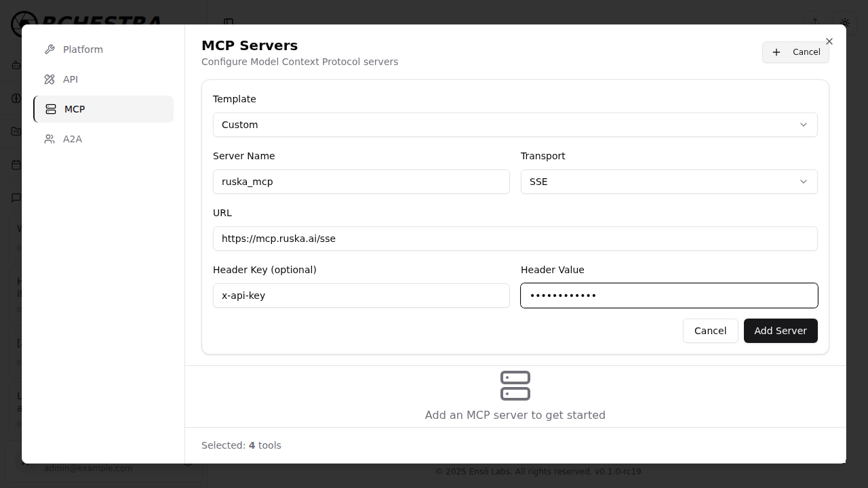Click the 'Selected: 4 tools' text
Screen dimensions: 868x488
[x=241, y=445]
